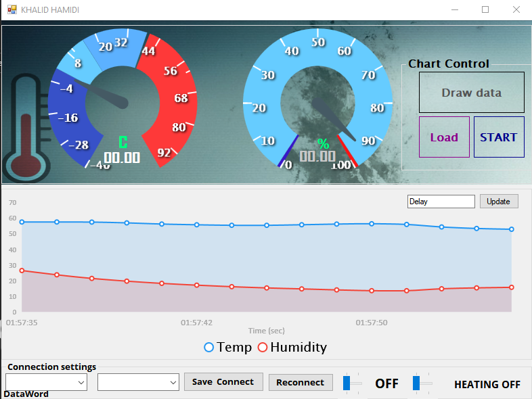Viewport: 532px width, 399px height.
Task: Toggle the HEATING OFF switch
Action: coord(422,383)
